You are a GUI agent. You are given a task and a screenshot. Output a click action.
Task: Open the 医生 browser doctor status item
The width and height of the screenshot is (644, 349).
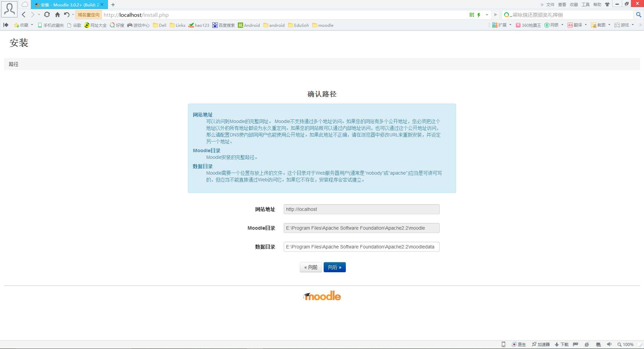(519, 344)
